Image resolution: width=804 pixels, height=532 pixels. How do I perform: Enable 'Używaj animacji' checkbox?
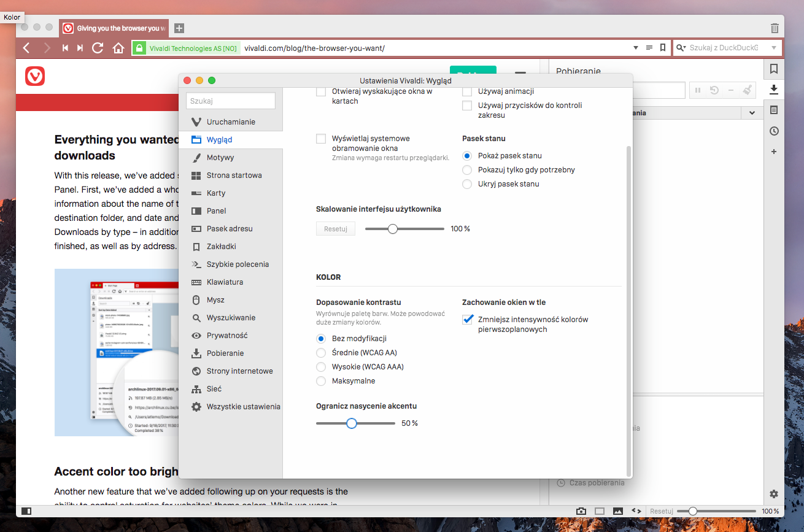click(x=467, y=91)
